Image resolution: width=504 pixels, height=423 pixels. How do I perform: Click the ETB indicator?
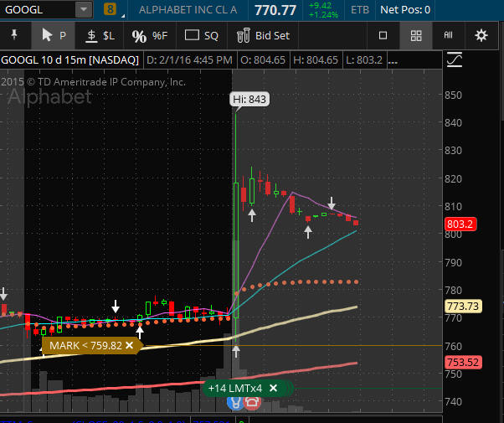click(x=360, y=10)
